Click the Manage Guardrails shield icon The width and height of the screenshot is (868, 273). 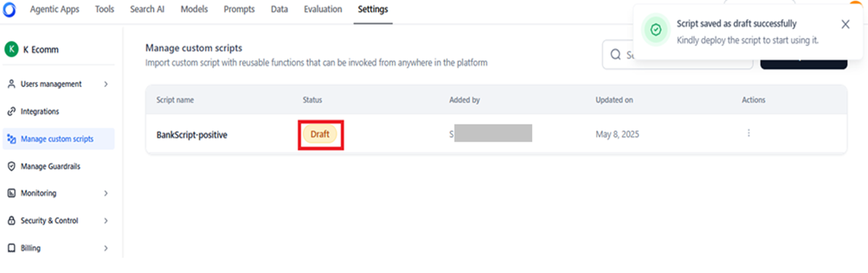point(11,166)
